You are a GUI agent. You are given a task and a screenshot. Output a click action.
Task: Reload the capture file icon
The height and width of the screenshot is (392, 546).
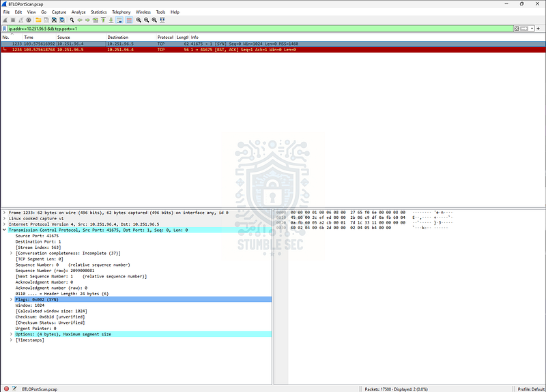[62, 20]
